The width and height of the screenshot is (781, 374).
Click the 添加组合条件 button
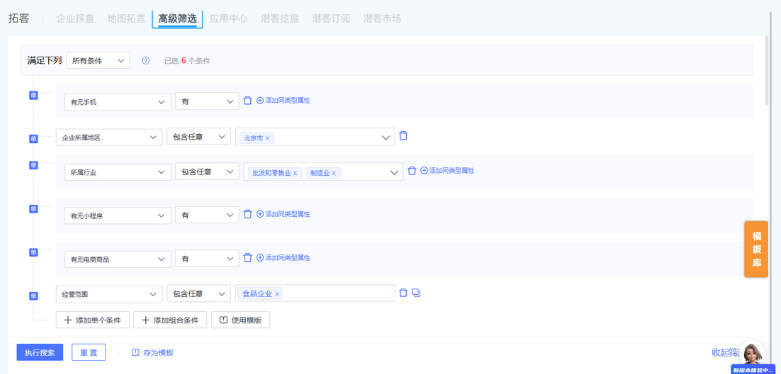(170, 320)
